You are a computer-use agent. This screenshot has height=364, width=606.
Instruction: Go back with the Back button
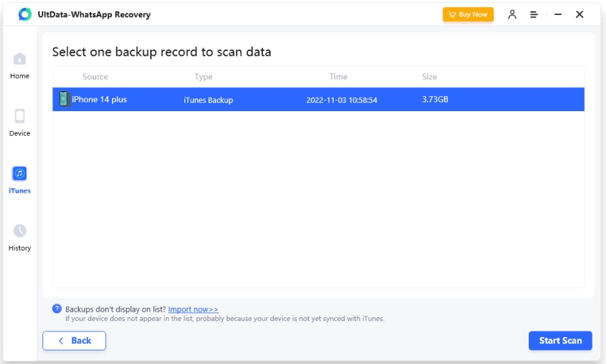[74, 341]
